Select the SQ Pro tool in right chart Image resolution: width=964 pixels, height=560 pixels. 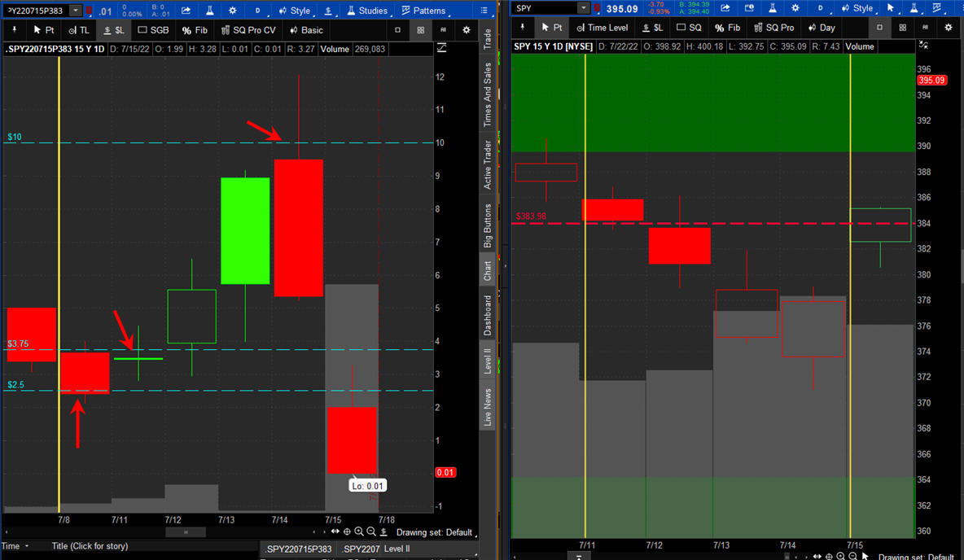[x=774, y=27]
